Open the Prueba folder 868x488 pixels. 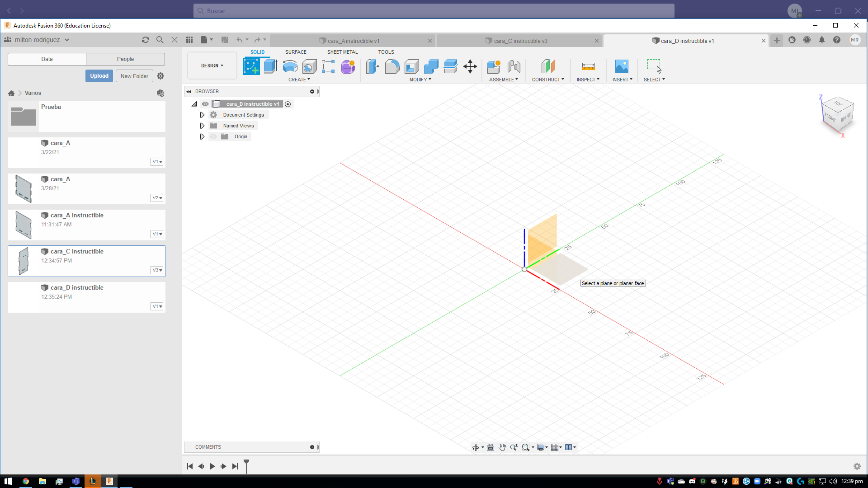[86, 117]
